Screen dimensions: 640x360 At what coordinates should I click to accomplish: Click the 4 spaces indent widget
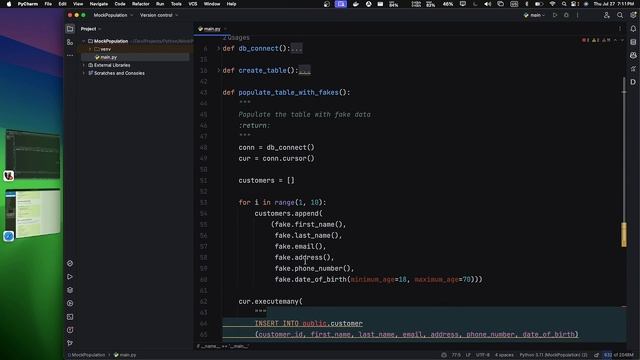point(504,355)
